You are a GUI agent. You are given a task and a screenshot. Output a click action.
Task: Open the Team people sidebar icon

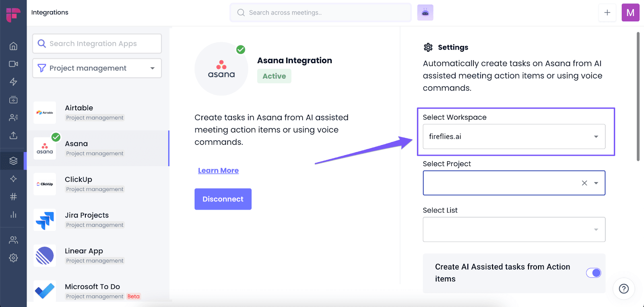[x=13, y=240]
